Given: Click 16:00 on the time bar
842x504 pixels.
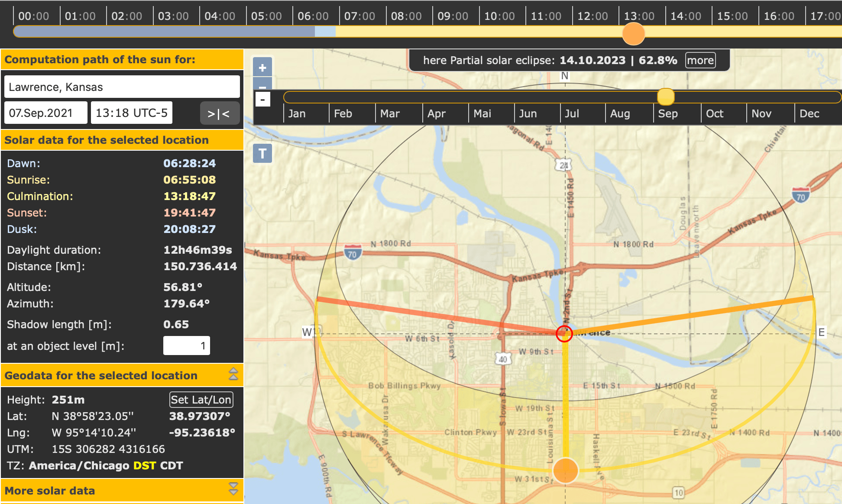Looking at the screenshot, I should coord(779,16).
